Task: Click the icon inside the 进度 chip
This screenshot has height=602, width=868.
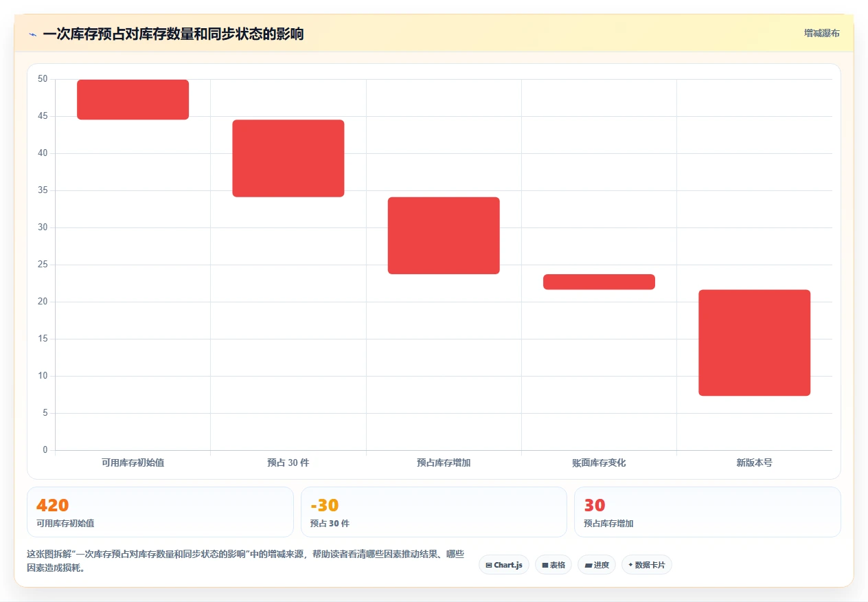Action: pyautogui.click(x=589, y=565)
